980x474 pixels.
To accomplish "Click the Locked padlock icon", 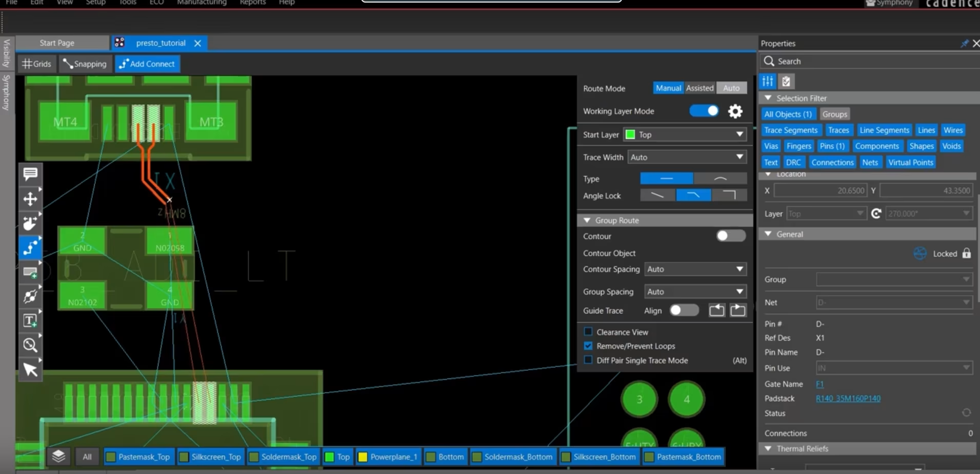I will [966, 253].
